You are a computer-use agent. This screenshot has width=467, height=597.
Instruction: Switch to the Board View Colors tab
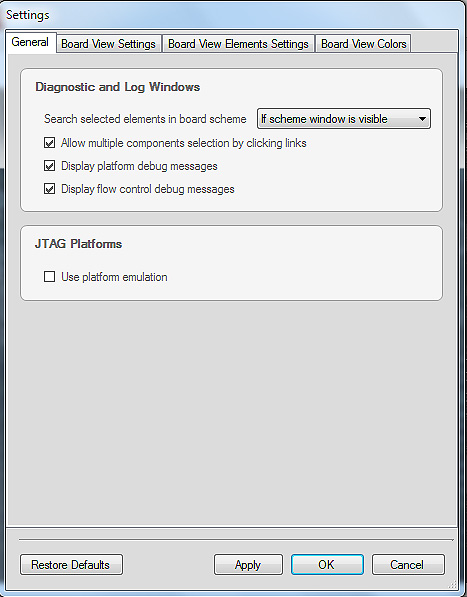(363, 44)
